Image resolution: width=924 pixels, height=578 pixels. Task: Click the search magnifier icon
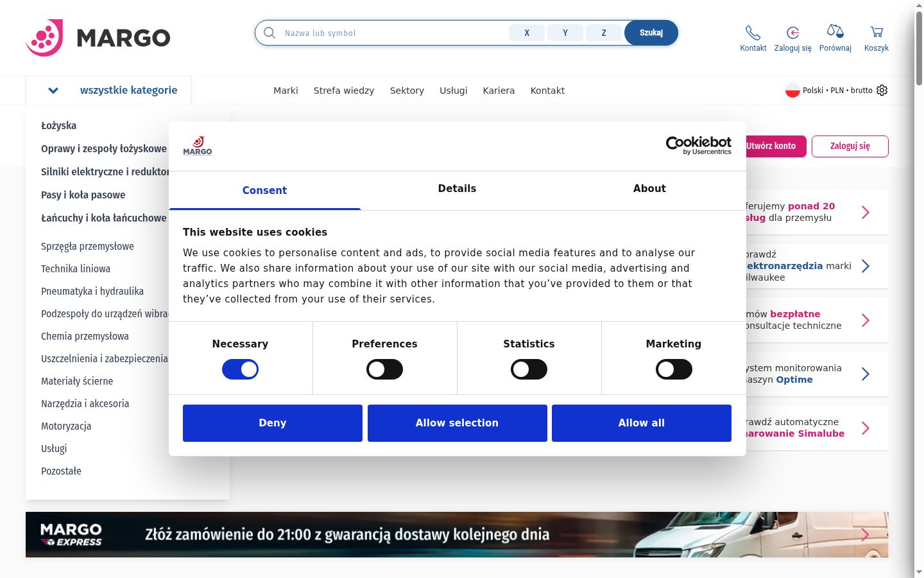click(x=269, y=33)
